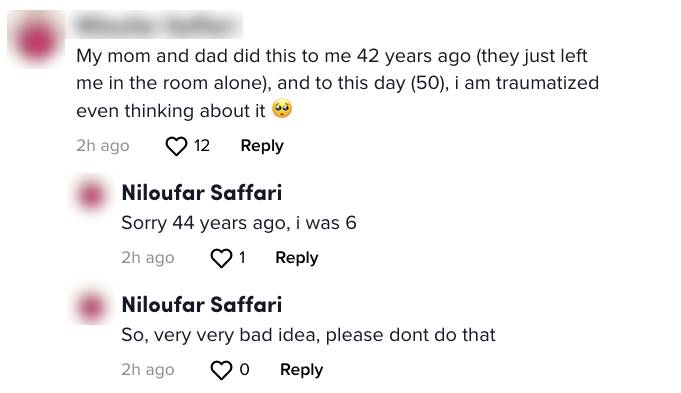Open avatar beside "very bad idea" reply
Screen dimensions: 681x393
tap(92, 307)
